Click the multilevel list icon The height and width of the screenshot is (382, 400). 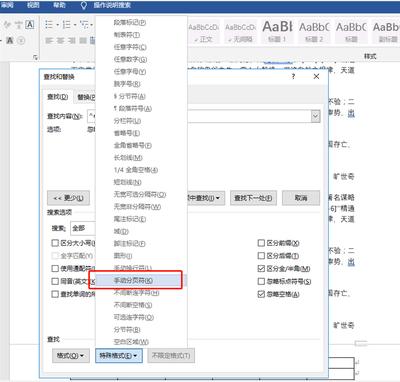click(84, 25)
